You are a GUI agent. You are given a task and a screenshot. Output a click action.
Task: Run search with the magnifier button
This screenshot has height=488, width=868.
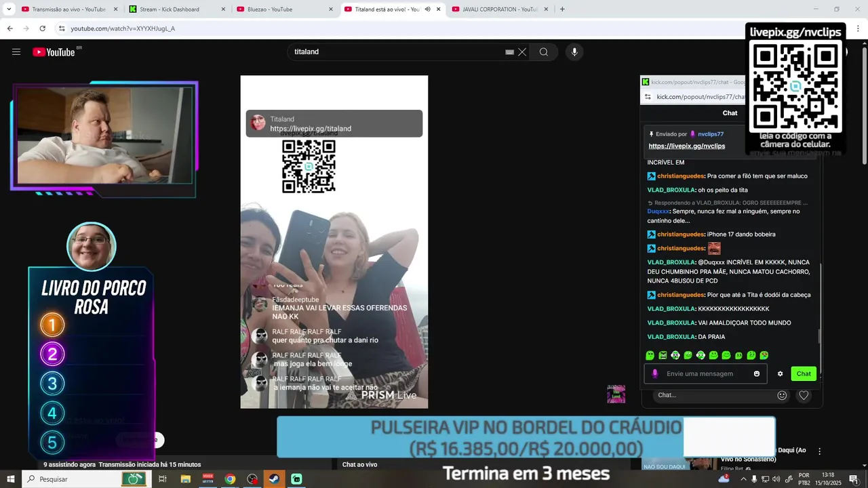544,52
